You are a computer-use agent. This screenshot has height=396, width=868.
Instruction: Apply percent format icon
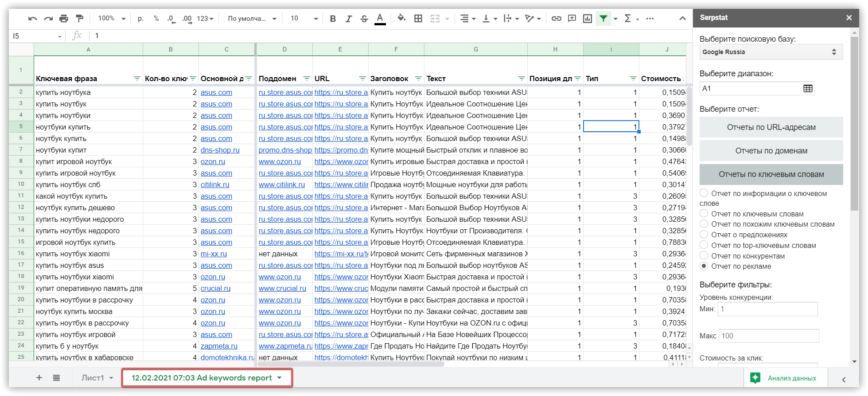point(156,19)
